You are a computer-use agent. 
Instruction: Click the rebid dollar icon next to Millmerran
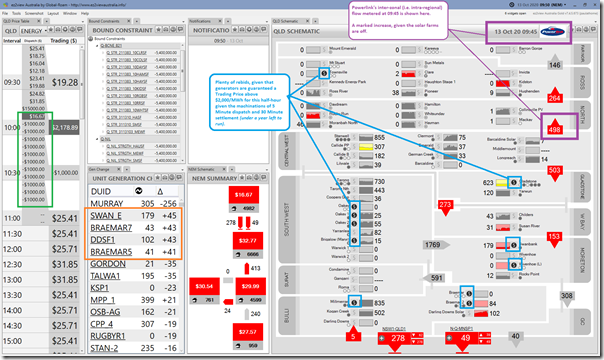[x=354, y=303]
